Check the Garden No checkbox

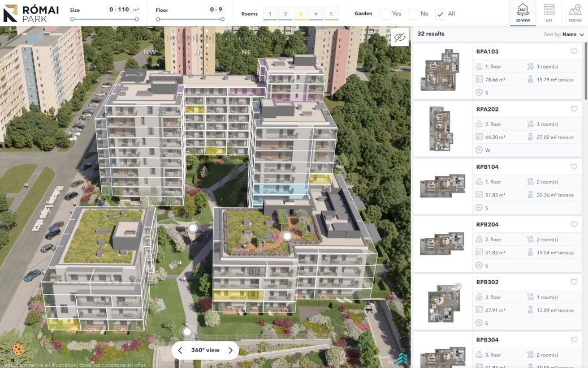click(413, 14)
